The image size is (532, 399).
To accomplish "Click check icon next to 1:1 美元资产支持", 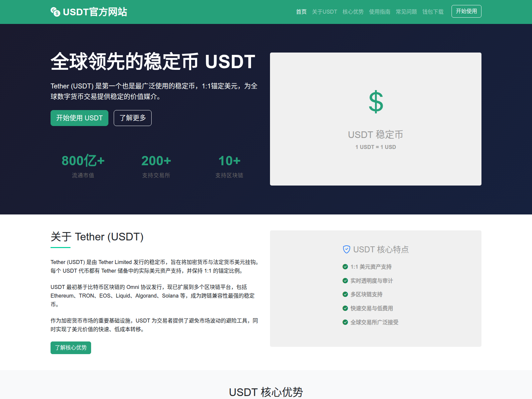I will click(x=345, y=267).
